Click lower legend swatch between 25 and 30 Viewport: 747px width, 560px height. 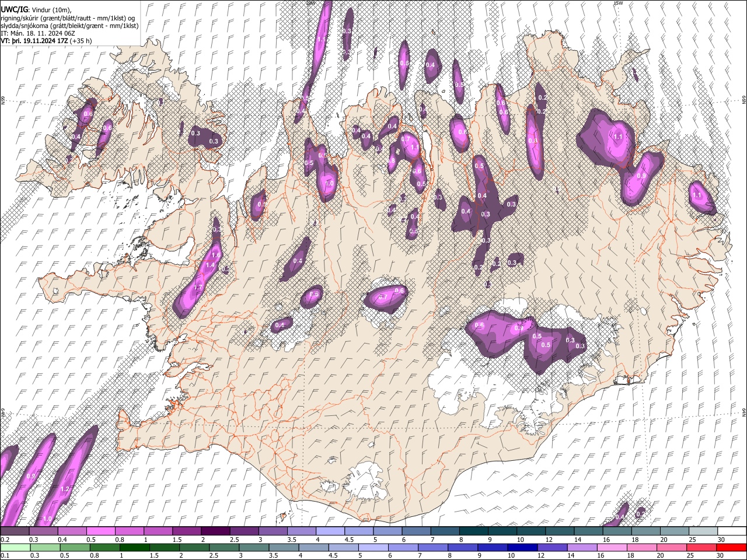pos(701,548)
